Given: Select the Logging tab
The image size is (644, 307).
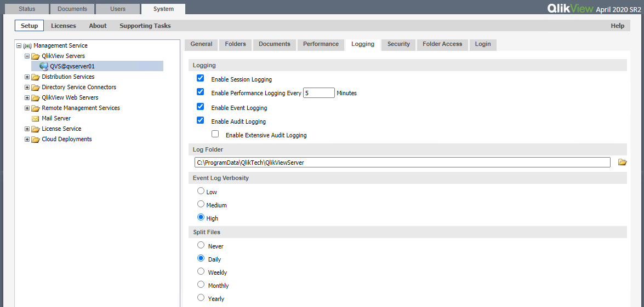Looking at the screenshot, I should pyautogui.click(x=363, y=44).
